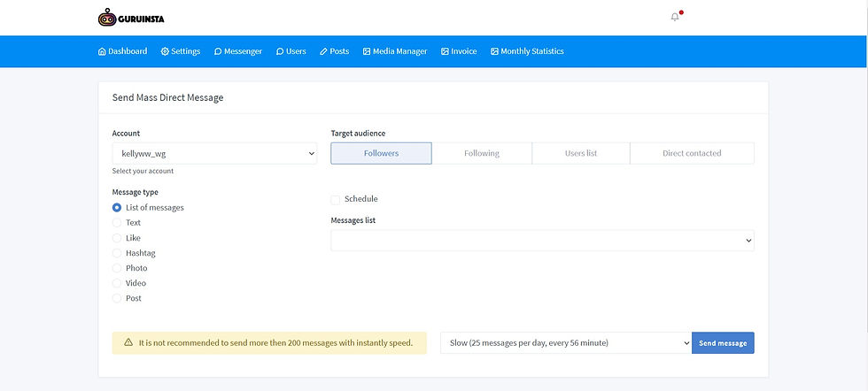This screenshot has width=868, height=391.
Task: Select the Followers target audience
Action: point(382,153)
